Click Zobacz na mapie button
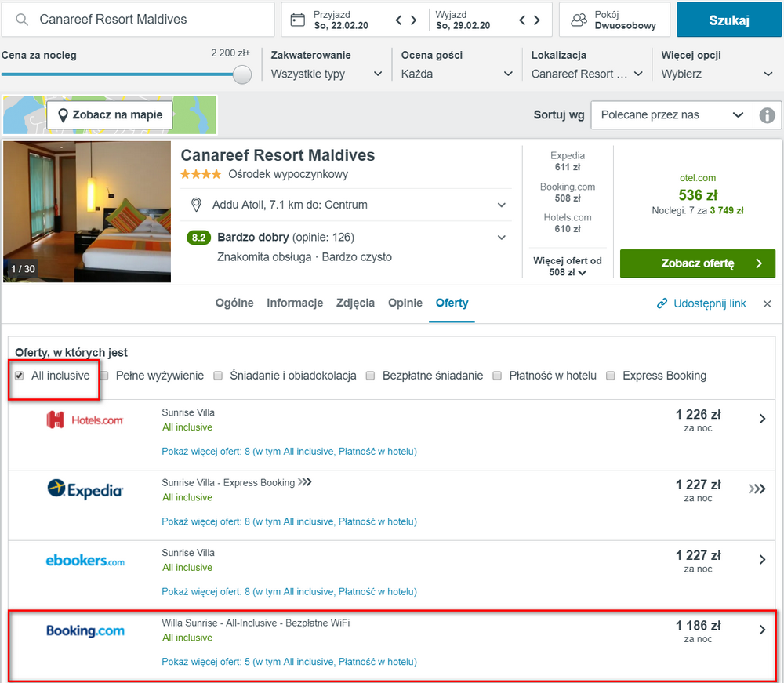Viewport: 784px width, 683px height. (x=110, y=115)
